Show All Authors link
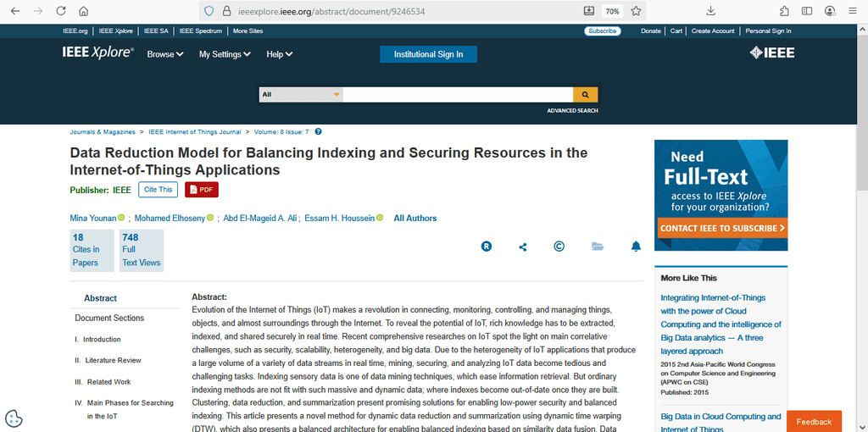The image size is (868, 432). 415,219
